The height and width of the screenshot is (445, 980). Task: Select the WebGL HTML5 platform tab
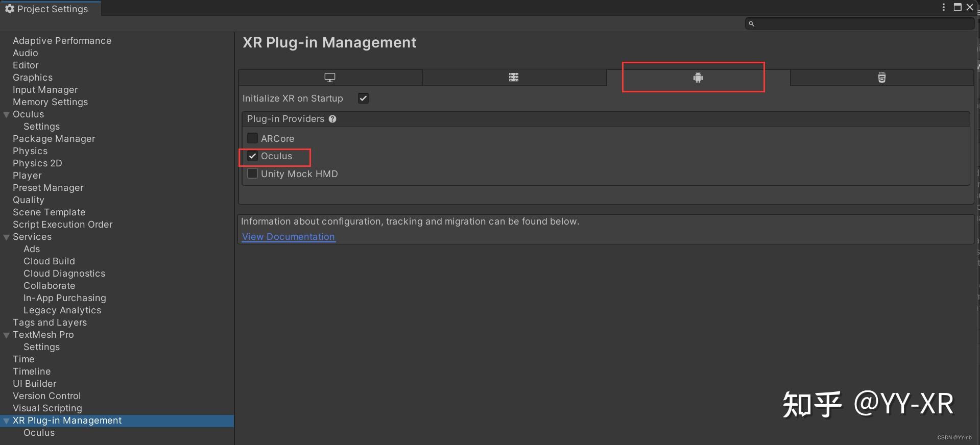tap(881, 78)
